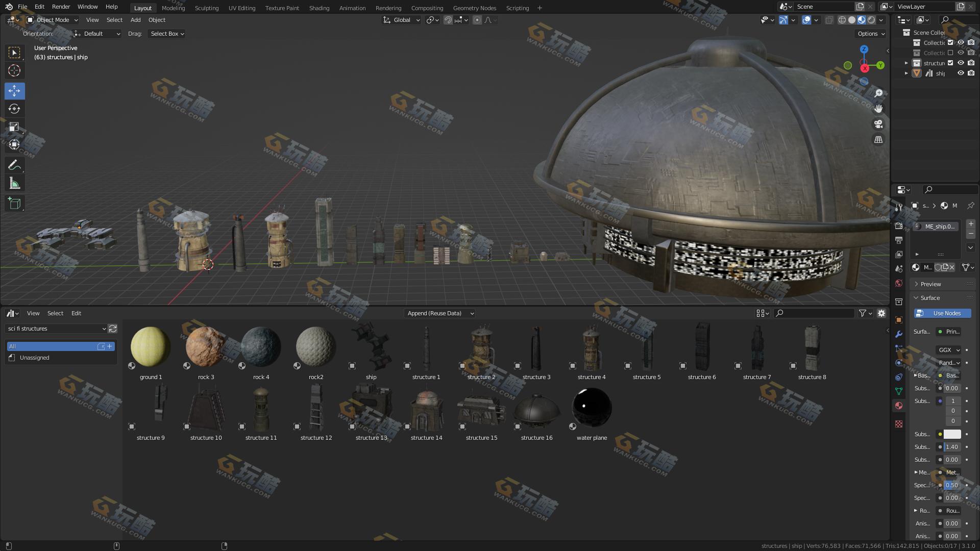Toggle proportional editing
980x551 pixels.
pyautogui.click(x=477, y=20)
